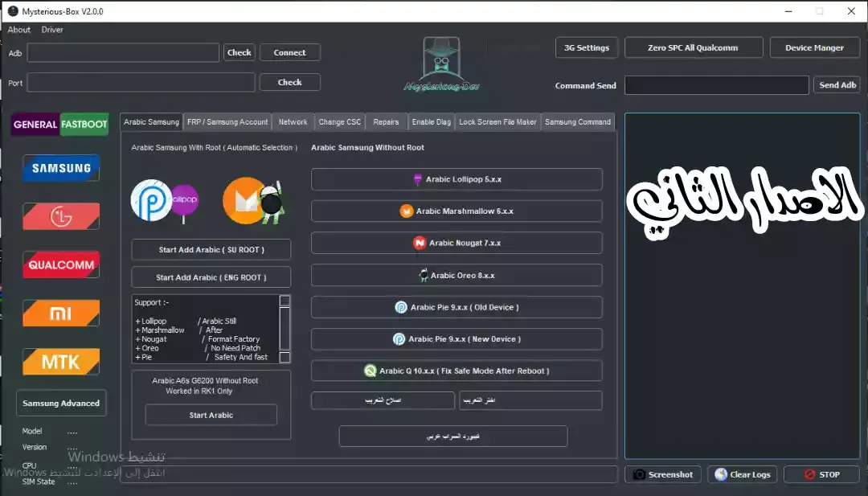Click the Mysterious-Box hat logo
The image size is (868, 496).
click(x=441, y=64)
